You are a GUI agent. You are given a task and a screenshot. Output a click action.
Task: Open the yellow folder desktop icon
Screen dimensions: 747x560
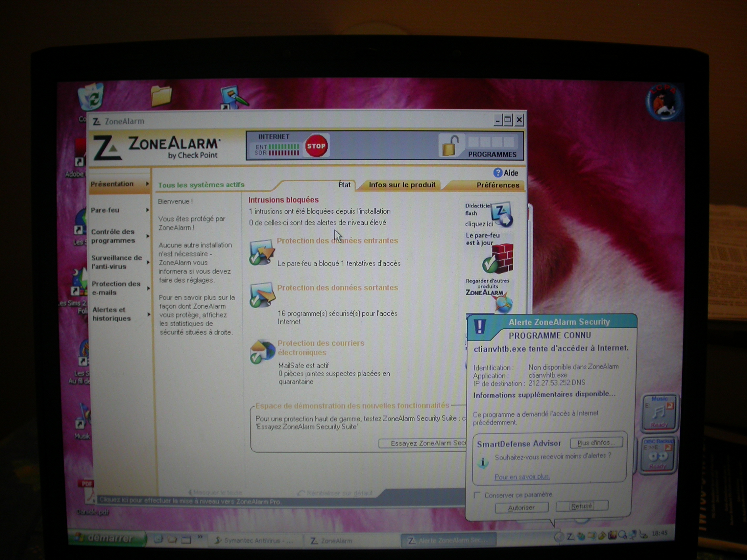(161, 96)
